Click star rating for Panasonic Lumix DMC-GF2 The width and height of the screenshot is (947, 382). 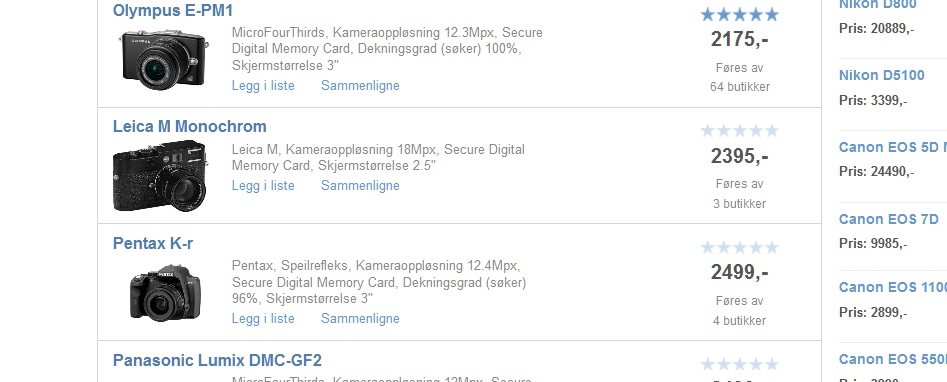point(739,364)
